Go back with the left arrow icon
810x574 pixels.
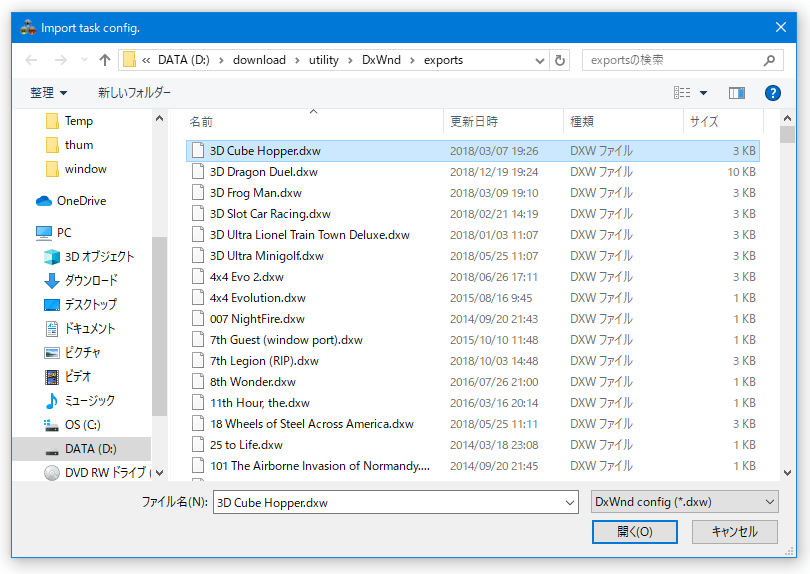point(32,60)
